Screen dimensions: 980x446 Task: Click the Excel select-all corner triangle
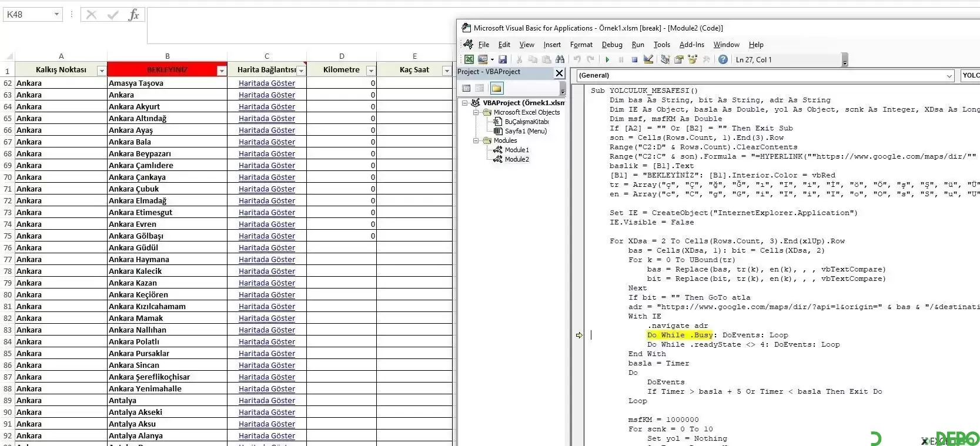(x=9, y=57)
